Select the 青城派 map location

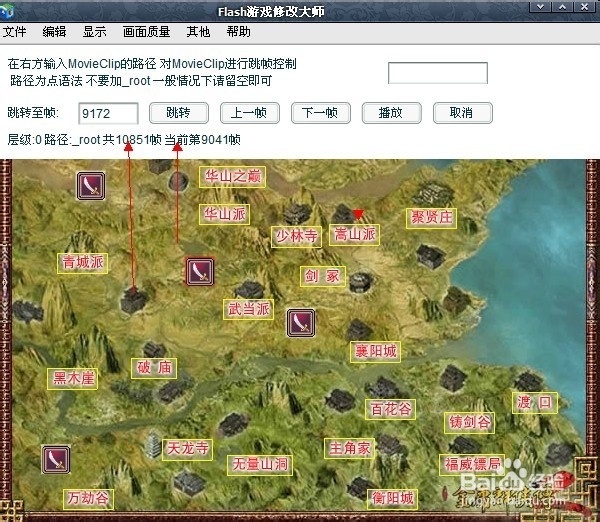pos(83,263)
